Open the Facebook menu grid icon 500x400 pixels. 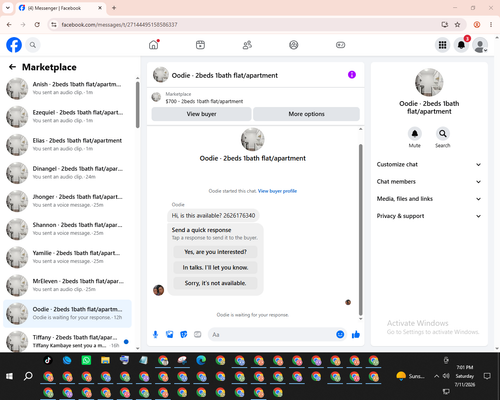click(x=442, y=45)
